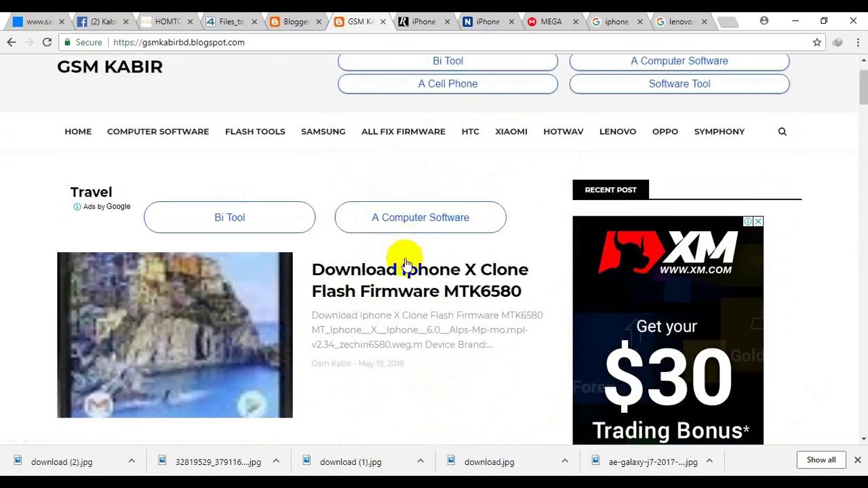This screenshot has height=488, width=868.
Task: Open the COMPUTER SOFTWARE menu
Action: click(x=158, y=131)
